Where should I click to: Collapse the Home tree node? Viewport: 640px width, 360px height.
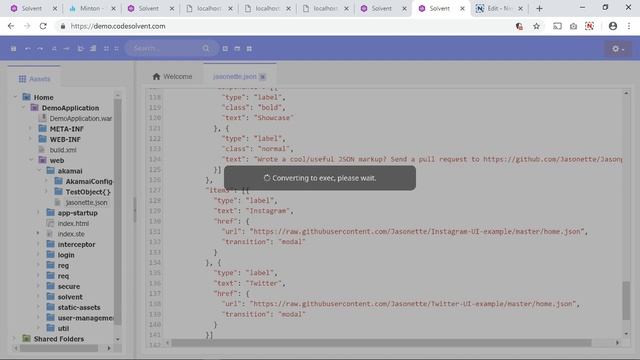(x=16, y=97)
